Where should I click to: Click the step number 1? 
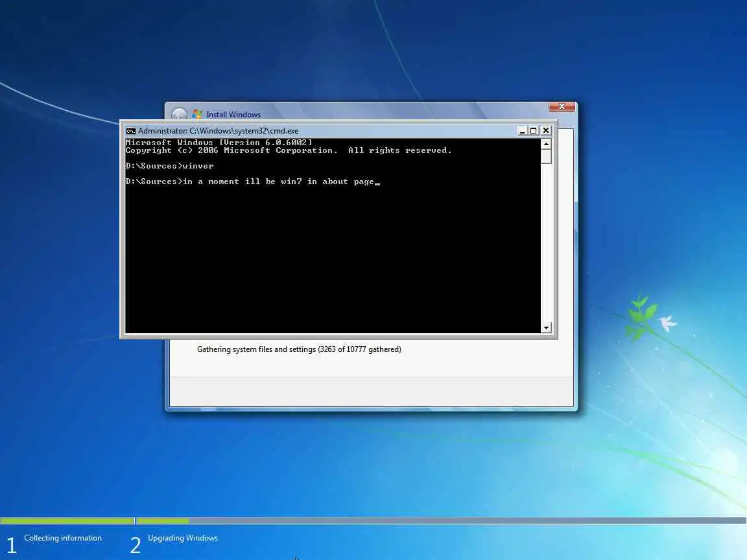[x=12, y=545]
